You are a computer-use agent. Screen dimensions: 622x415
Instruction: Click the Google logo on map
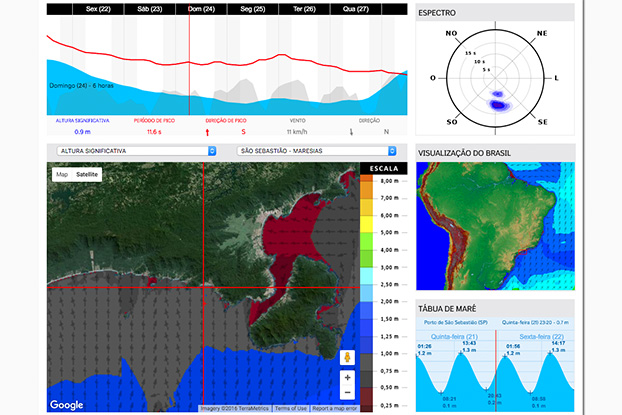[x=66, y=405]
